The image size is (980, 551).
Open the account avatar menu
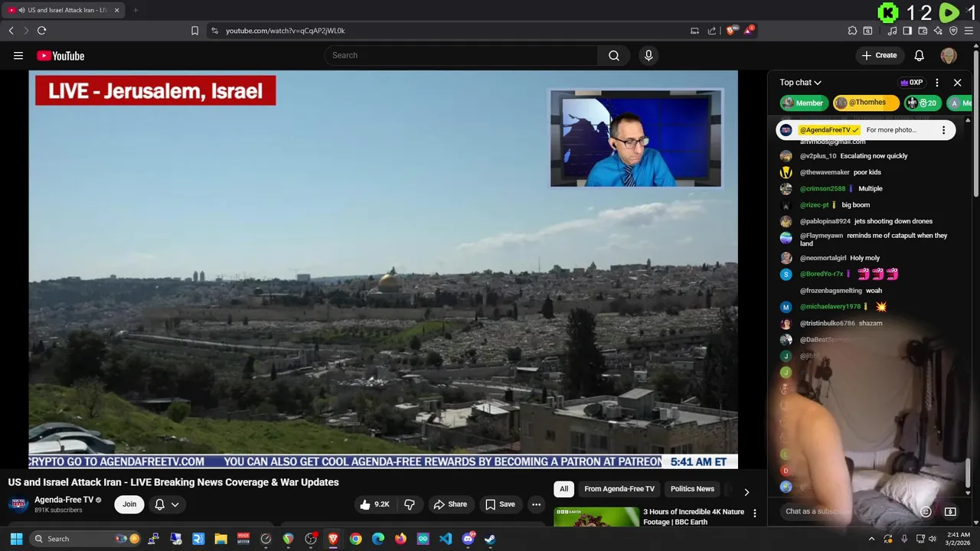(949, 55)
